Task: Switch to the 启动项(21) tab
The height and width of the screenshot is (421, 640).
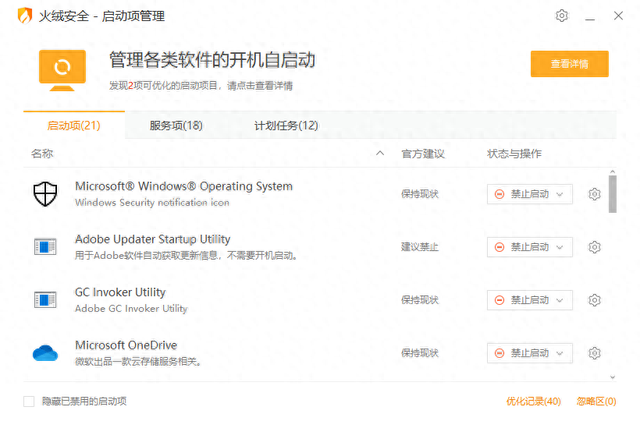Action: pos(74,126)
